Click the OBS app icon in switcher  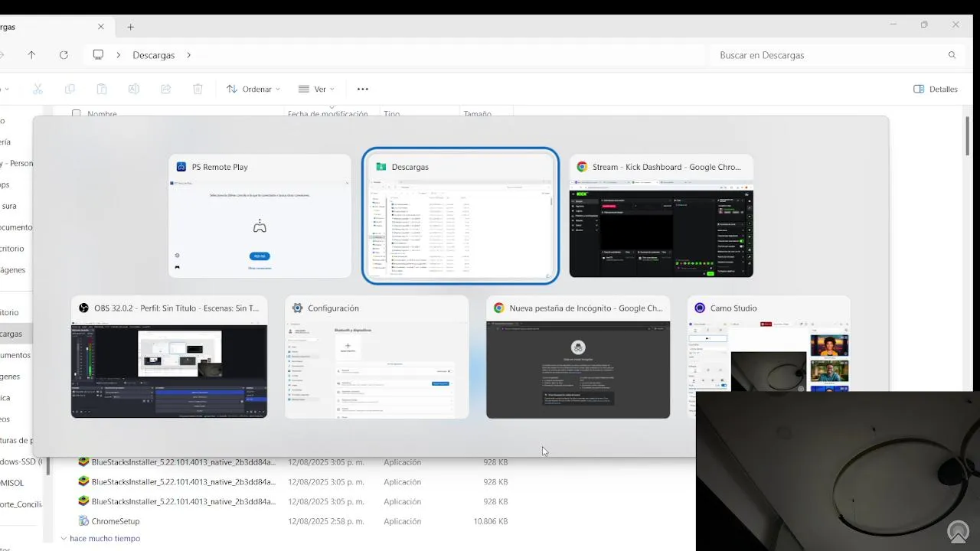84,308
